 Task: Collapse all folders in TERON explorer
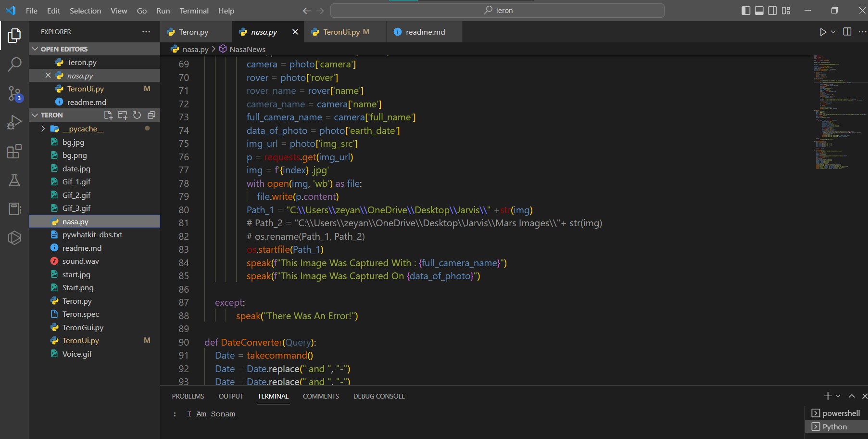[151, 115]
